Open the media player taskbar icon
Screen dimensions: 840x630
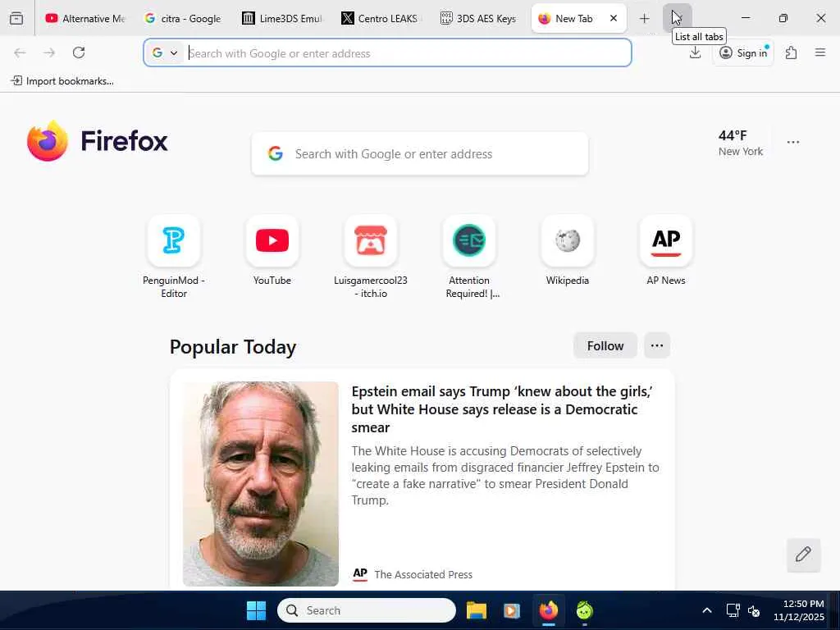click(512, 610)
